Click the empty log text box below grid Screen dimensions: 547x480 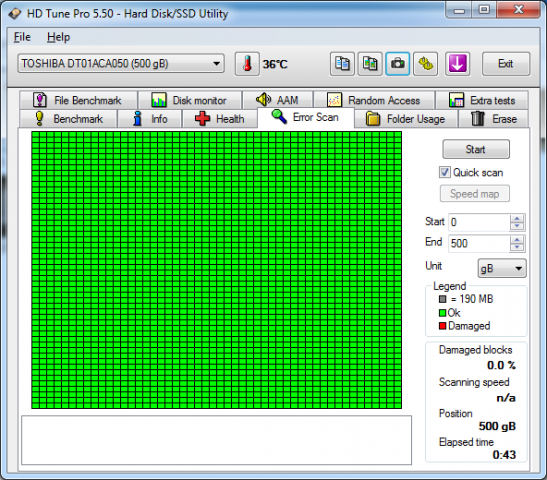pyautogui.click(x=216, y=440)
